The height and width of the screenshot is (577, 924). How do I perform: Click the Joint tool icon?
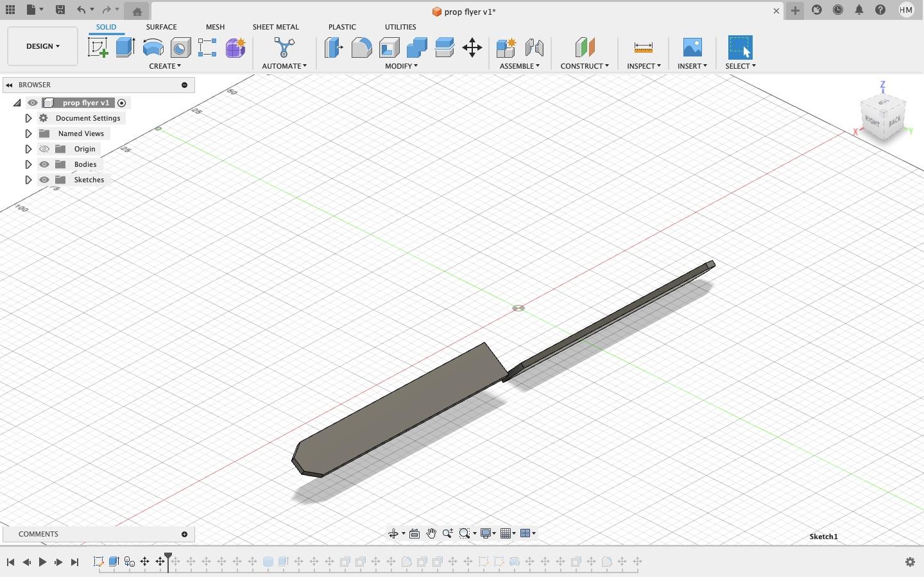[534, 47]
